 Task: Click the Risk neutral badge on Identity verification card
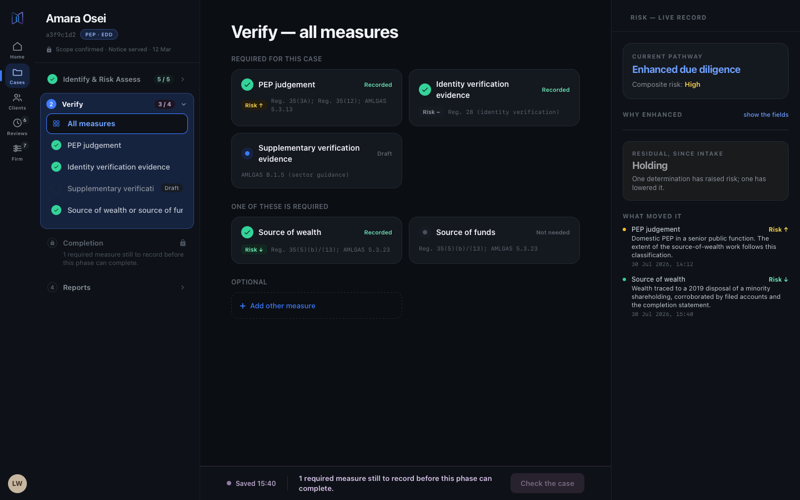click(431, 112)
